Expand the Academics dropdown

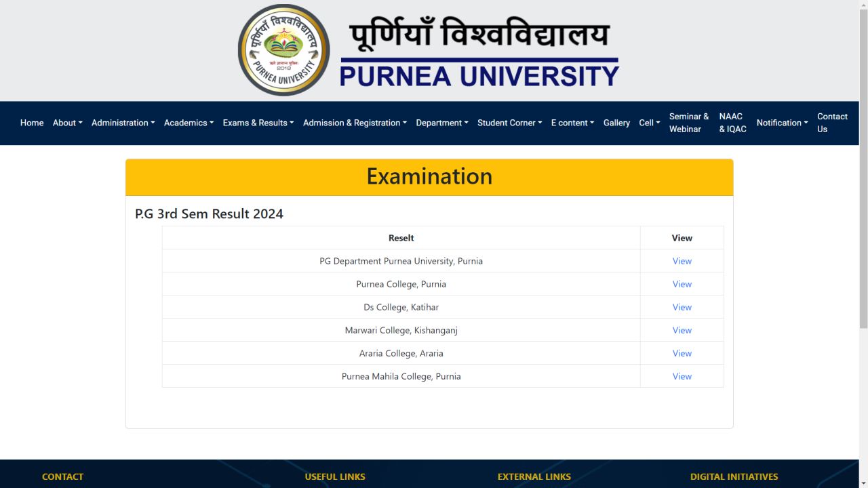(x=189, y=123)
